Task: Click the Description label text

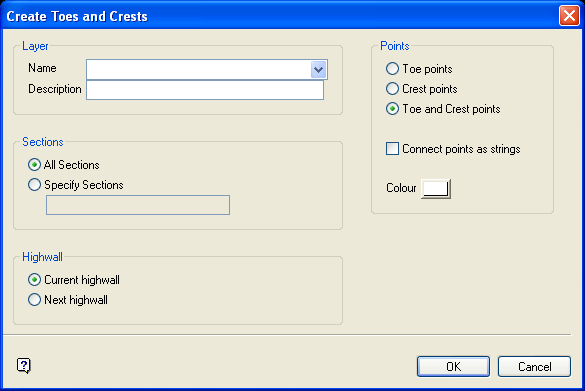Action: 55,89
